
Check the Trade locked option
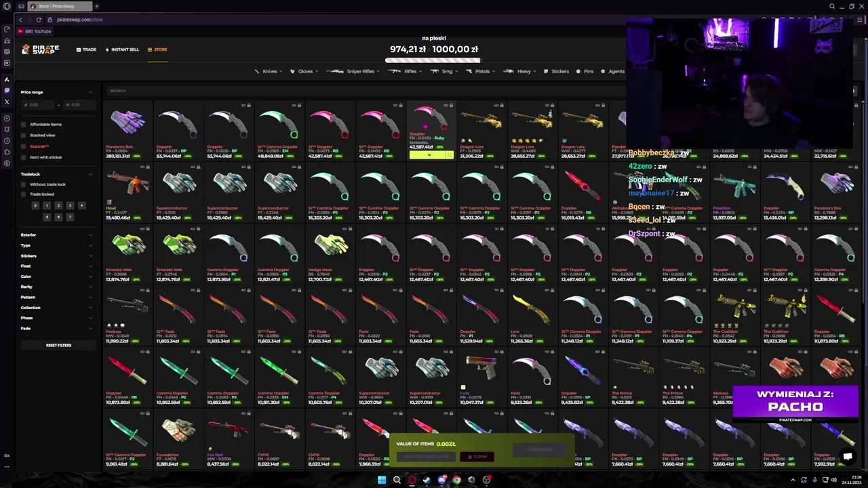[x=24, y=194]
